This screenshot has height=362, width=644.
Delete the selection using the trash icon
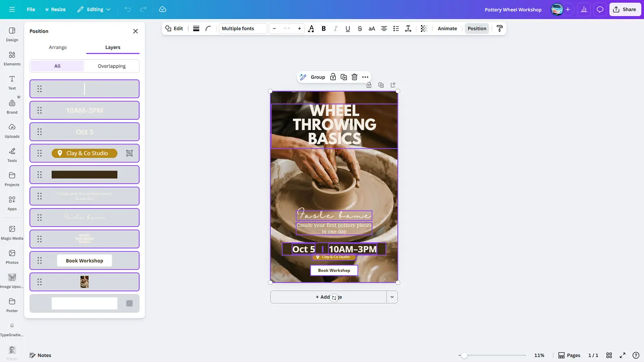pyautogui.click(x=354, y=77)
